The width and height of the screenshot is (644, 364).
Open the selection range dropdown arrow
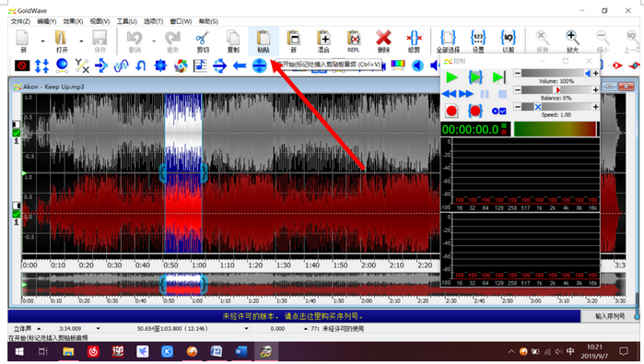point(246,329)
